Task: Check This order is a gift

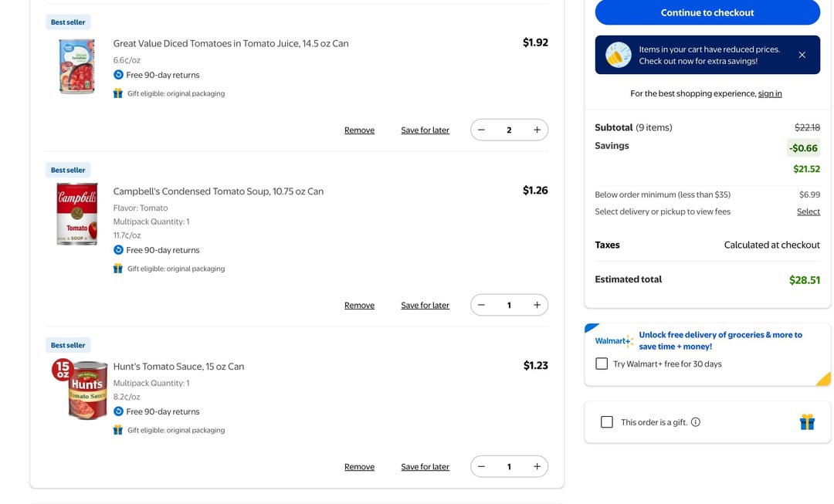Action: pyautogui.click(x=607, y=422)
